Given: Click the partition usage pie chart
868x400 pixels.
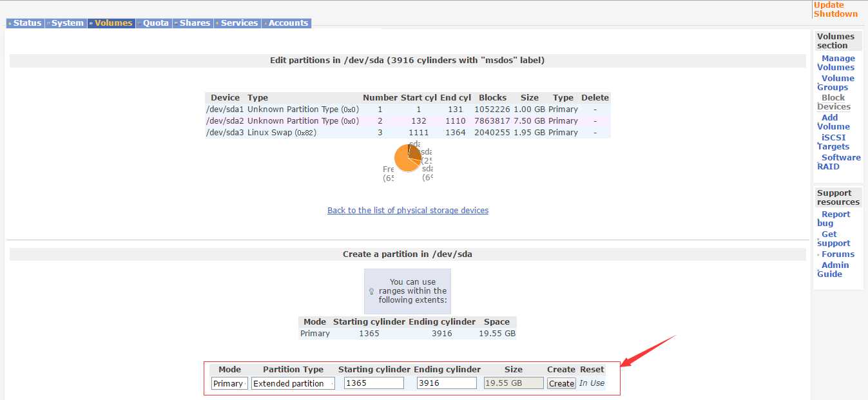Looking at the screenshot, I should [x=408, y=158].
